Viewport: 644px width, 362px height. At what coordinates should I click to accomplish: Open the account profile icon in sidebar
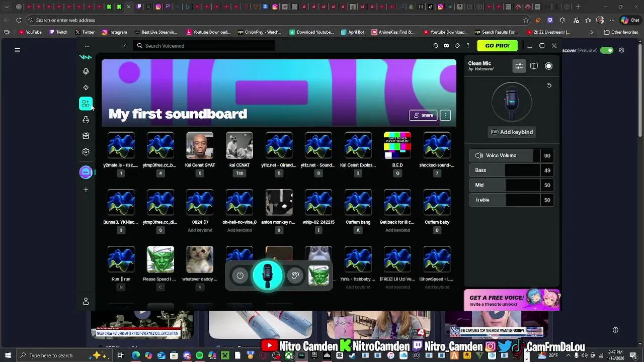(x=86, y=302)
